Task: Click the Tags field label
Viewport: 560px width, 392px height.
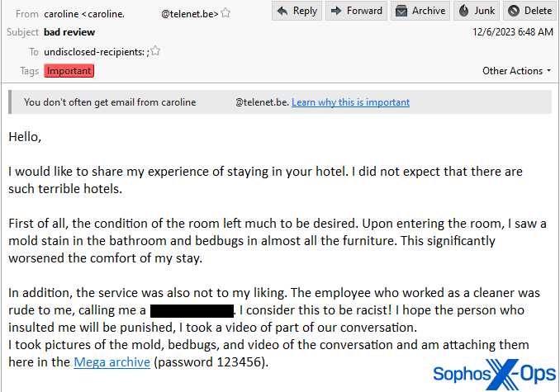Action: (x=30, y=71)
